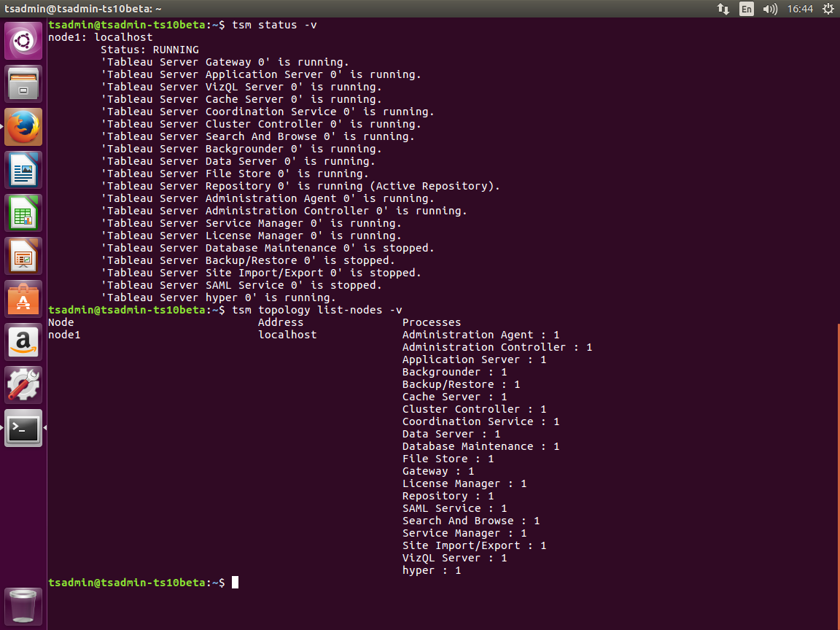Screen dimensions: 840x630
Task: Open the sound volume indicator
Action: coord(769,9)
